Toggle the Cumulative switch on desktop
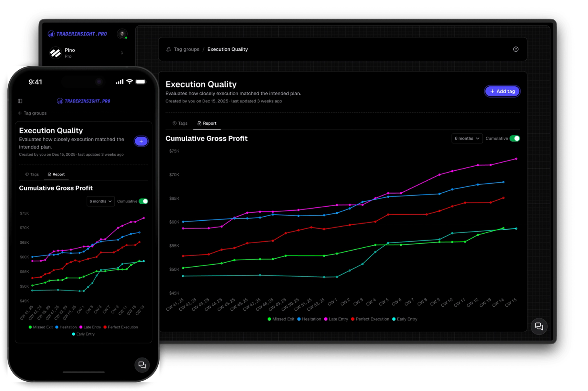The width and height of the screenshot is (588, 391). 514,138
